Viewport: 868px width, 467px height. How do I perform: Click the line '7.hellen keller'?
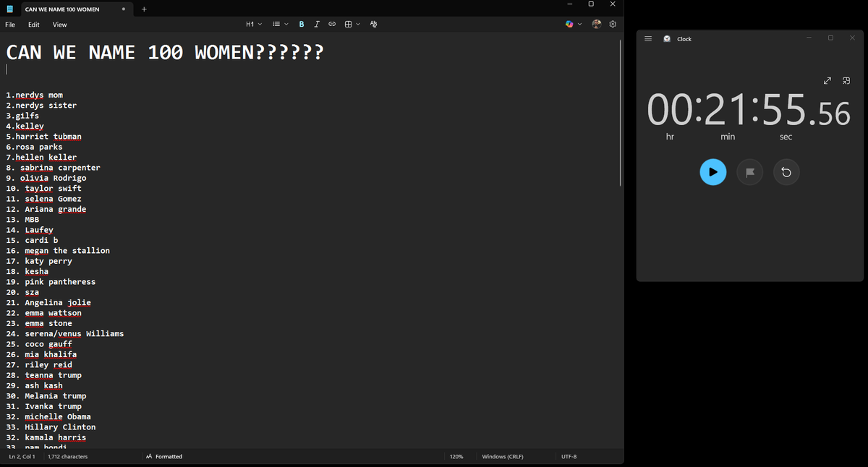(41, 157)
